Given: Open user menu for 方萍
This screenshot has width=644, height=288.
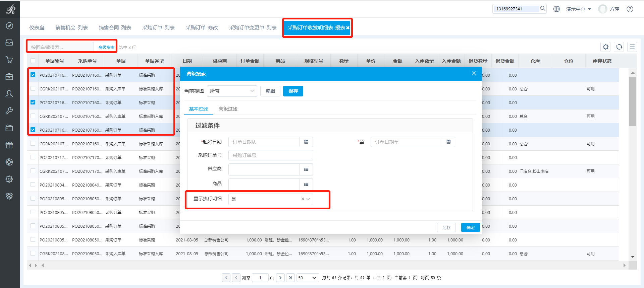Looking at the screenshot, I should pos(609,9).
